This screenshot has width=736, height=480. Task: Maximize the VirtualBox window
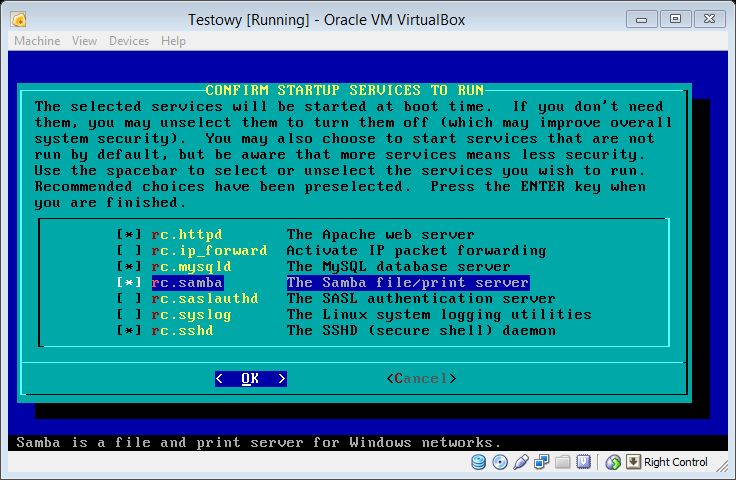pos(675,20)
